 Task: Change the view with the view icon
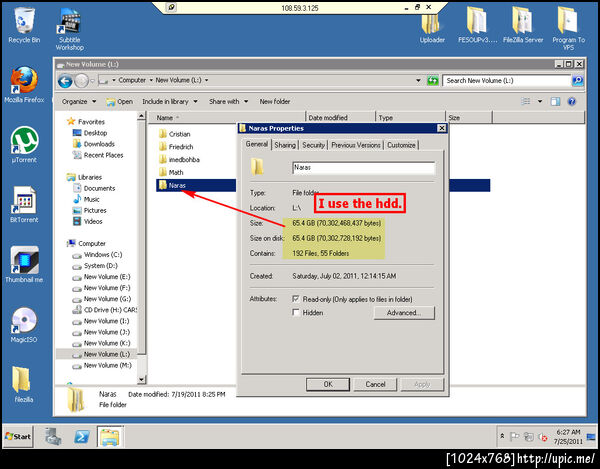point(526,101)
